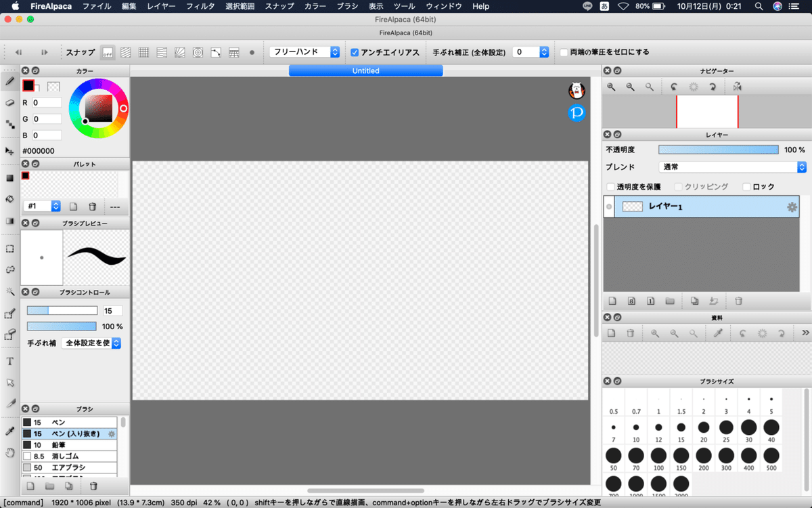Select the Select Pen tool
The width and height of the screenshot is (812, 508).
pos(9,313)
